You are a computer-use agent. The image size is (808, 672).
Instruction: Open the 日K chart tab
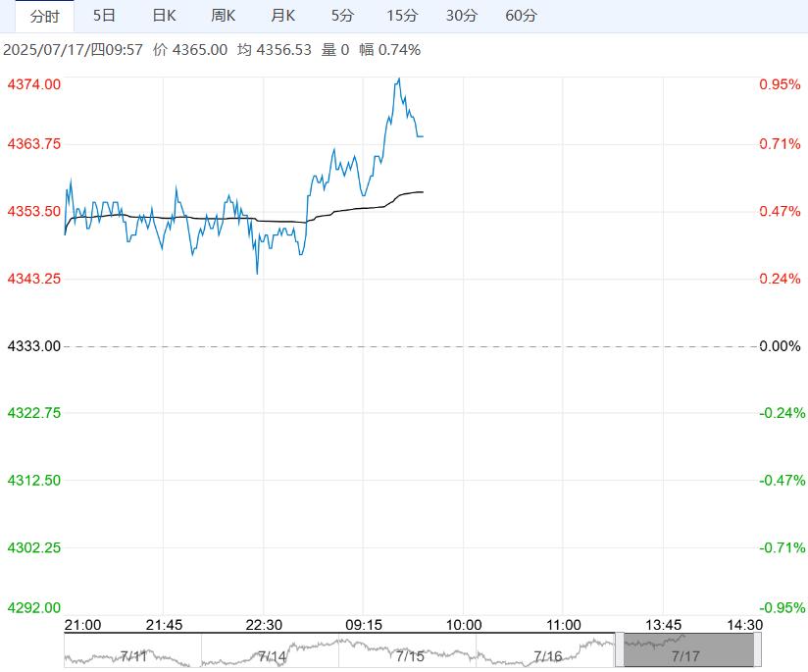click(x=164, y=16)
